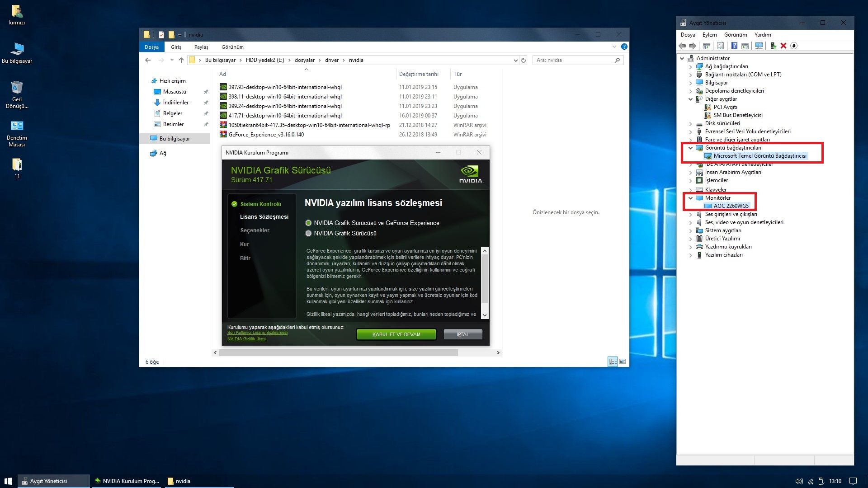
Task: Select the GeForce_Experience_v3.16.0.140 archive
Action: pos(266,135)
